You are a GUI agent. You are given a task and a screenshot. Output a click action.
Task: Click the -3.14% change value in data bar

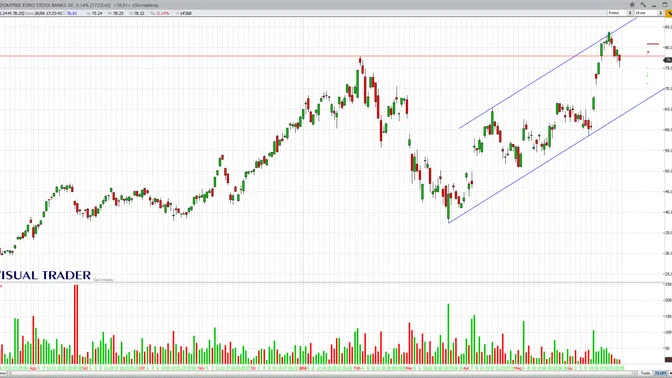[162, 13]
